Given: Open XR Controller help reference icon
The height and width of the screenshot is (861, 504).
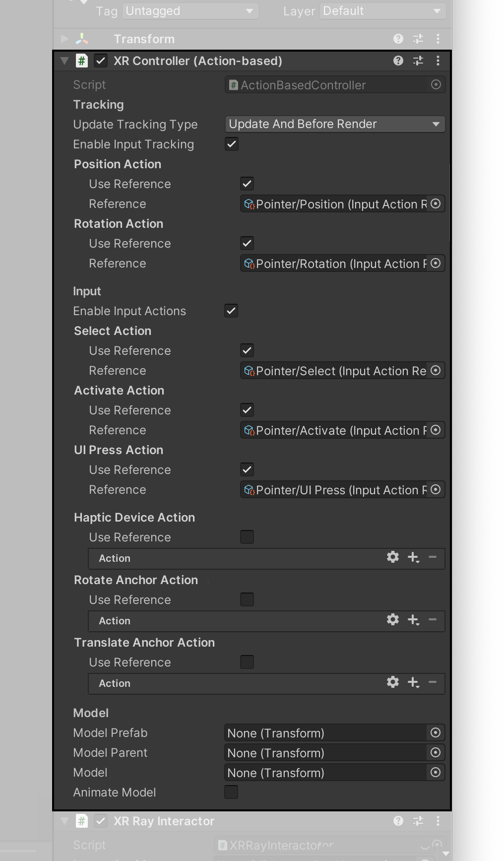Looking at the screenshot, I should (x=398, y=61).
